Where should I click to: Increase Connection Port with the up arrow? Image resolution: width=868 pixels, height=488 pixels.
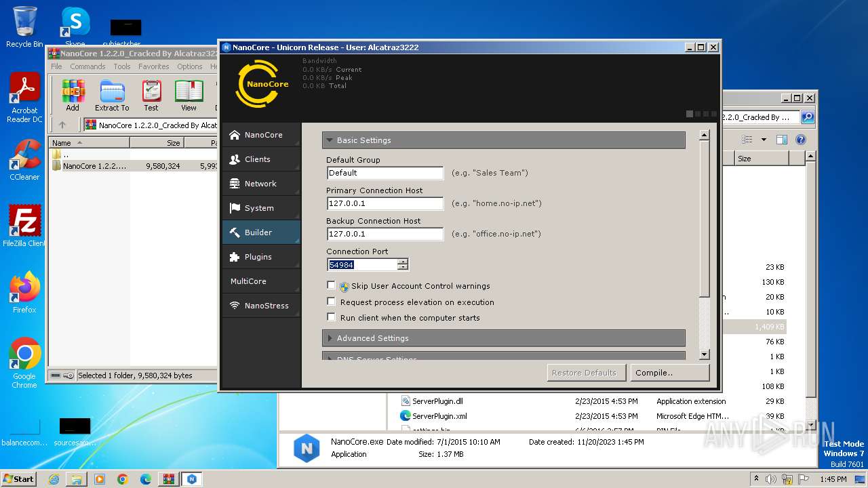403,262
